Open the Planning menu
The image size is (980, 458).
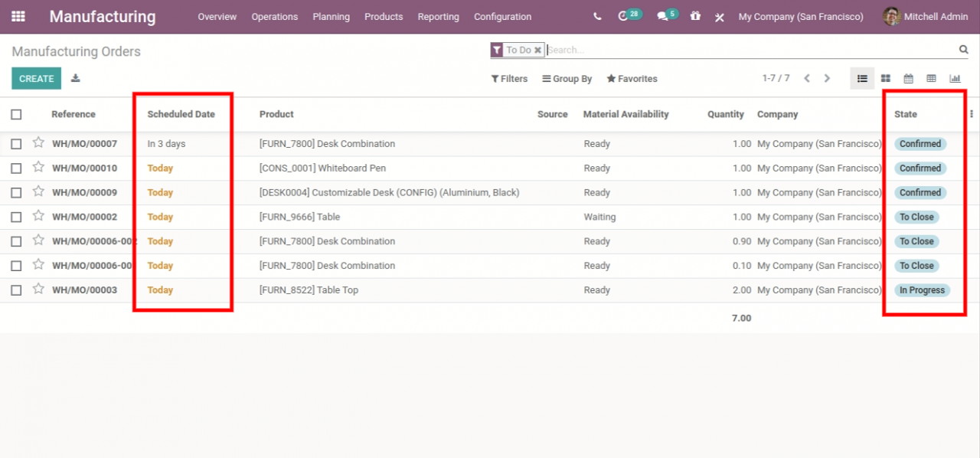[x=331, y=16]
